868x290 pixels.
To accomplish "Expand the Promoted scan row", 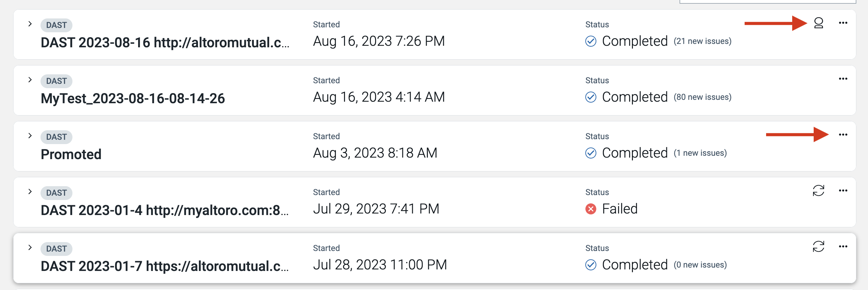I will click(x=30, y=136).
